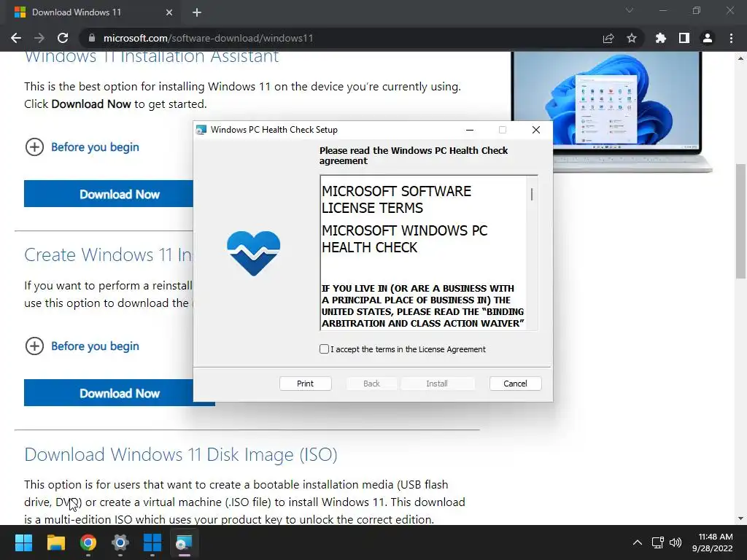The height and width of the screenshot is (560, 747).
Task: Click PC Health Check heart logo
Action: (253, 253)
